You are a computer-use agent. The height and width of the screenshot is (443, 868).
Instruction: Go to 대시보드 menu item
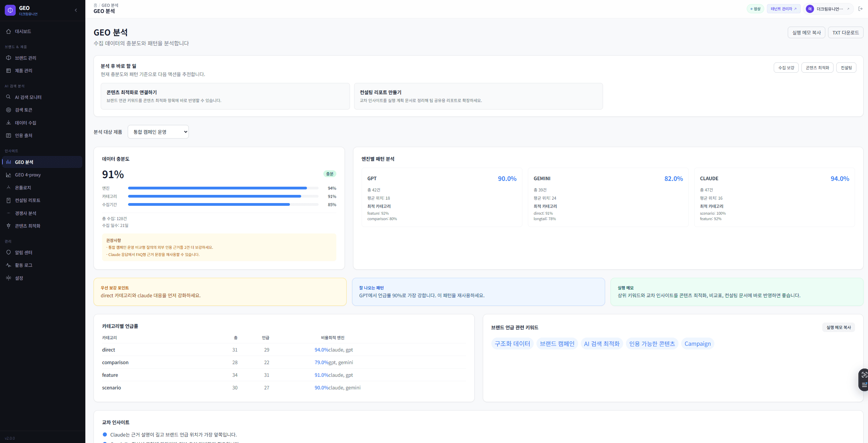[x=23, y=31]
